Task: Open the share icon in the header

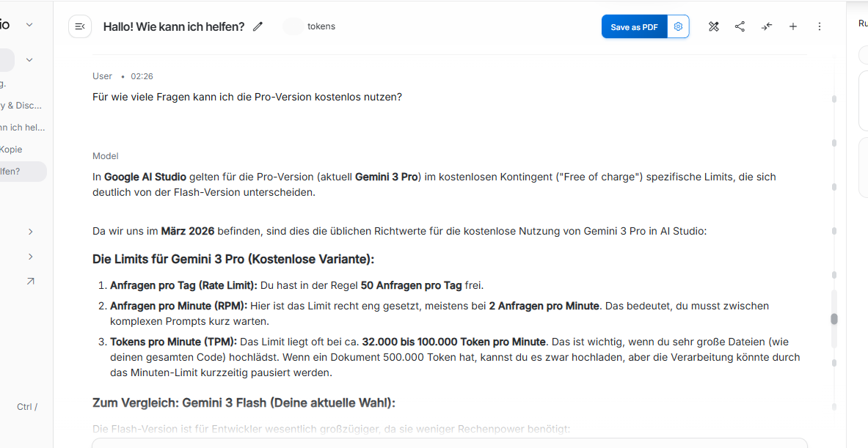Action: click(x=740, y=26)
